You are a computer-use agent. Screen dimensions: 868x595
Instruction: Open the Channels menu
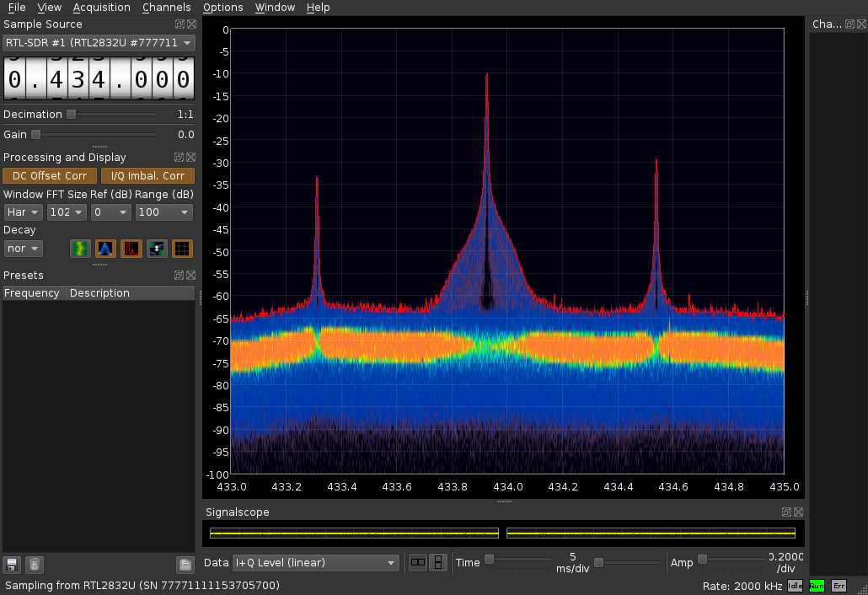point(166,8)
